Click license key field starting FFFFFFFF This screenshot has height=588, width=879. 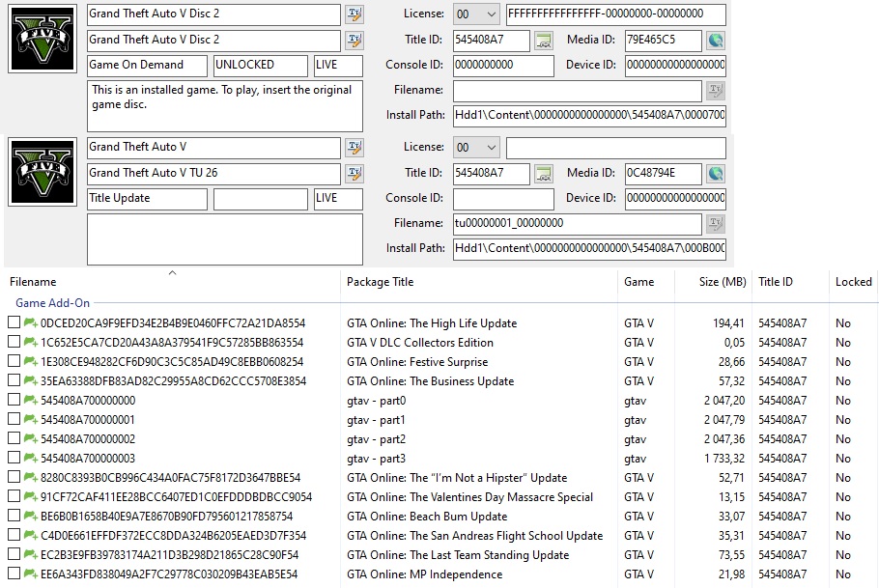pyautogui.click(x=616, y=14)
